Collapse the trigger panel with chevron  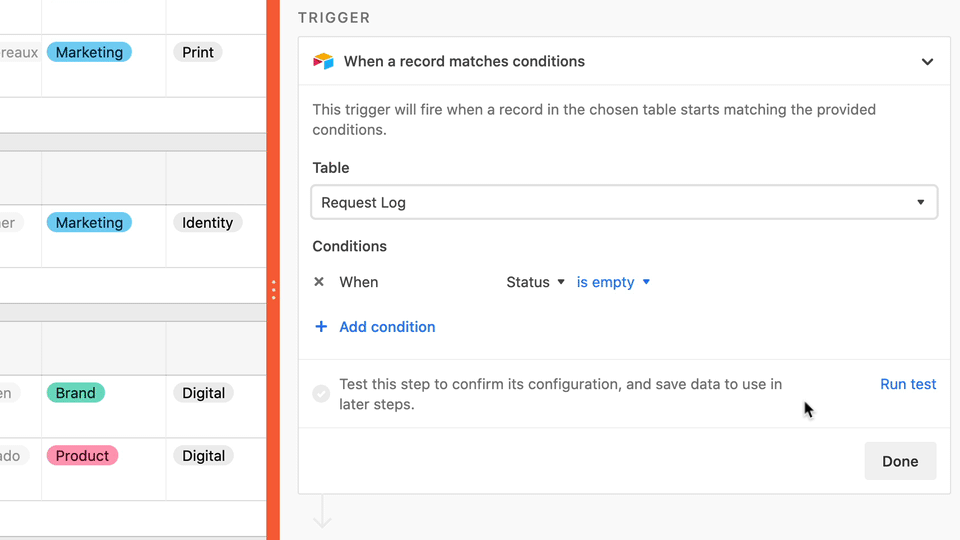point(927,62)
